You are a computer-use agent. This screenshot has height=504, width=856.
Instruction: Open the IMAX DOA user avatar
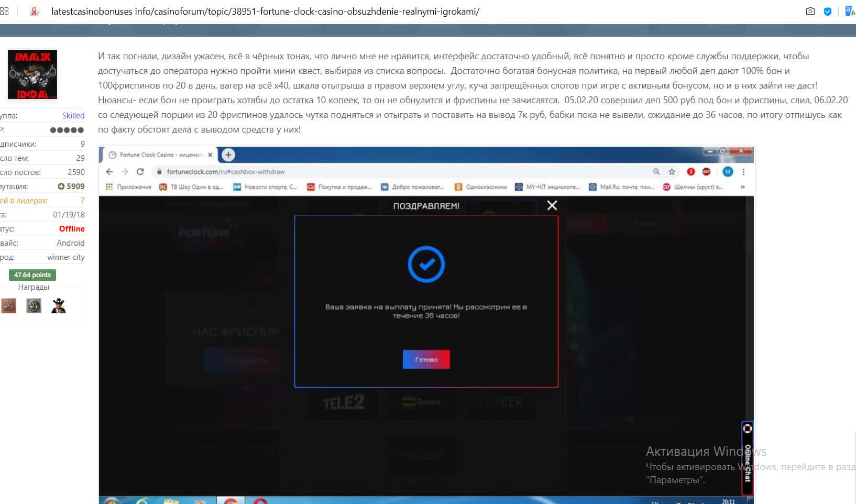coord(32,74)
